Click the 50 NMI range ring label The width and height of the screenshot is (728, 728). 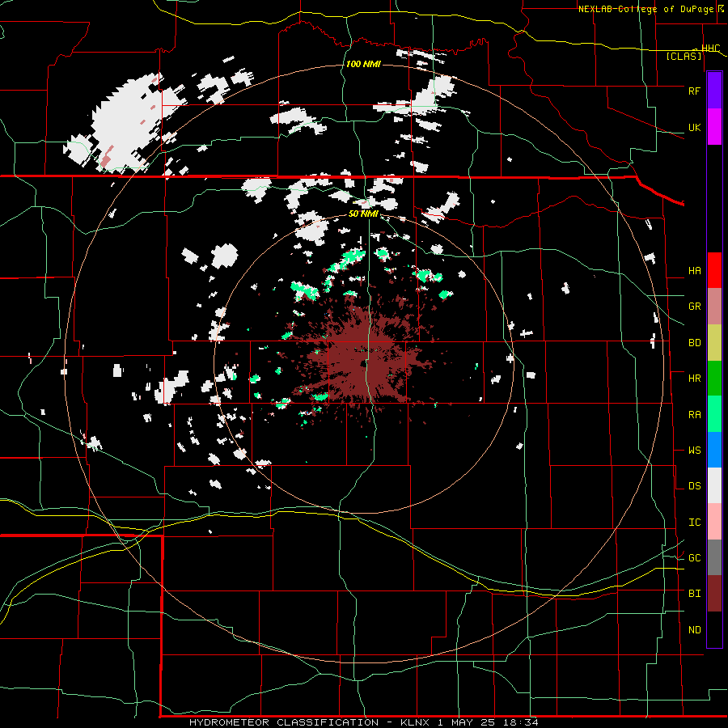pos(363,214)
